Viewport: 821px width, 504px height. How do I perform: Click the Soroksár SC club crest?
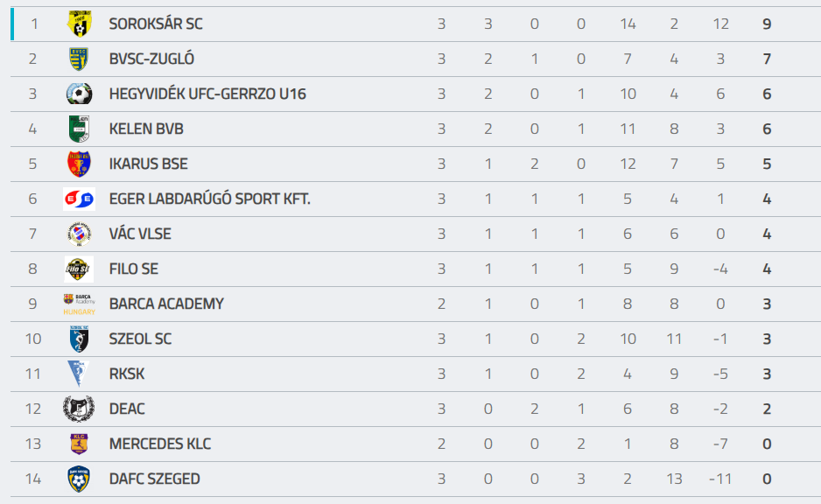pos(79,24)
